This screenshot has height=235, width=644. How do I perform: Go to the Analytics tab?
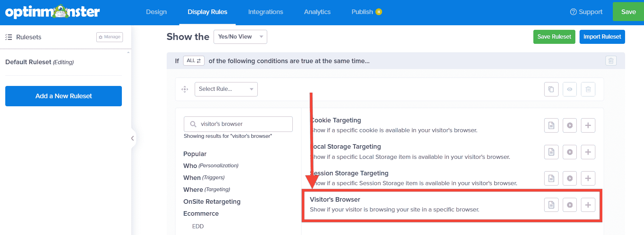[317, 12]
